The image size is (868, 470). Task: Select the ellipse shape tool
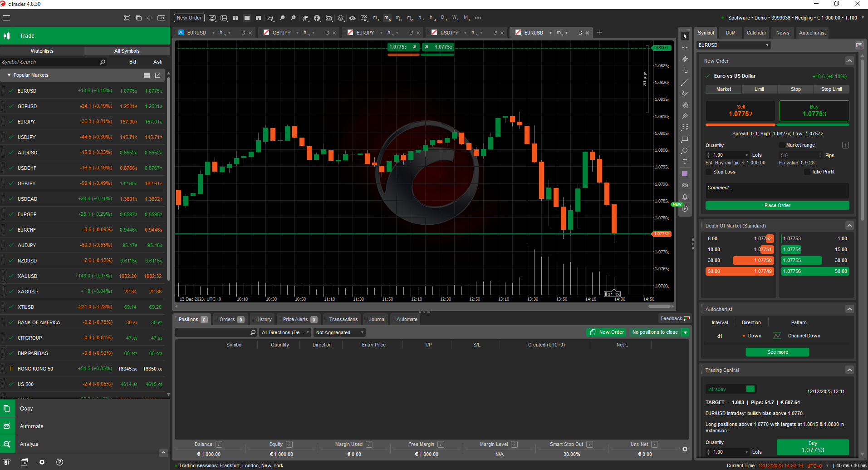(685, 150)
